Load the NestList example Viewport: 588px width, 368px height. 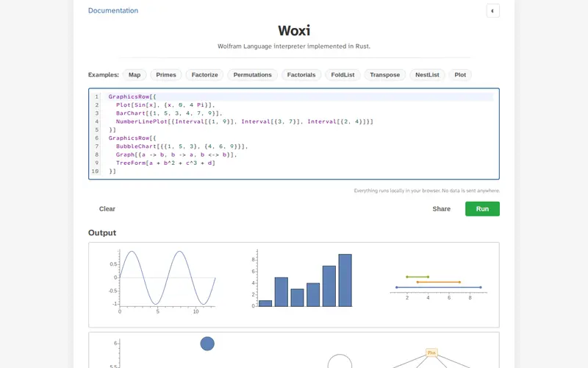[427, 75]
